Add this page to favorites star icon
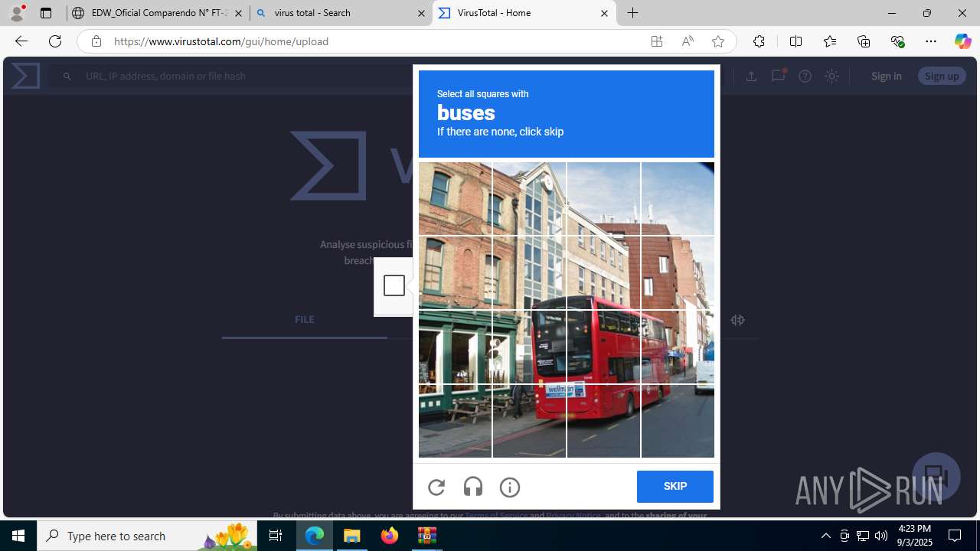The width and height of the screenshot is (980, 551). (x=718, y=41)
